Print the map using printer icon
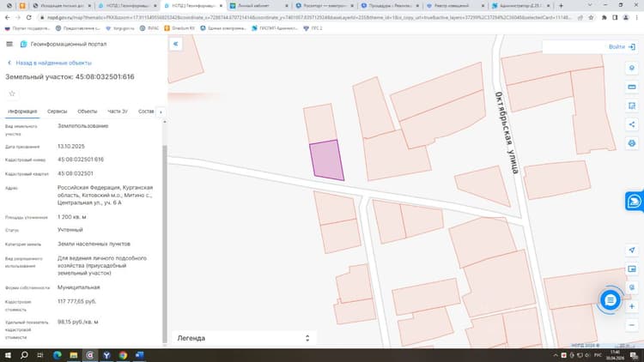 click(632, 143)
